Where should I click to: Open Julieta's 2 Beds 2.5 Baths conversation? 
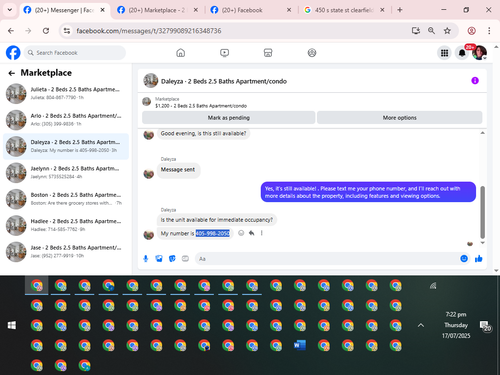[66, 94]
